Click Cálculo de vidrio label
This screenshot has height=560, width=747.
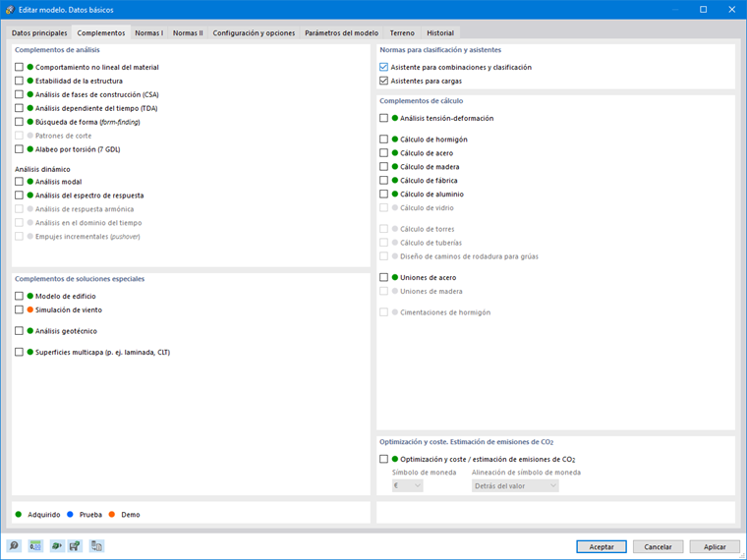tap(427, 207)
